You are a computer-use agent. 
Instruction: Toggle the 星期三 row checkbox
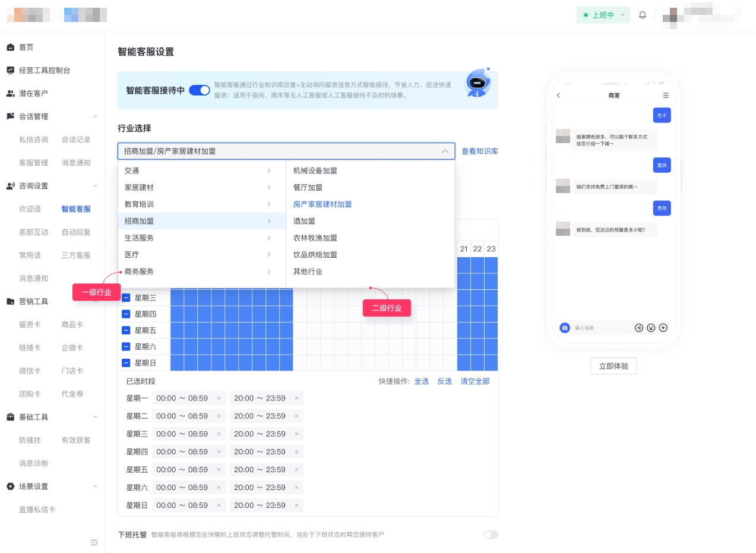pos(126,298)
